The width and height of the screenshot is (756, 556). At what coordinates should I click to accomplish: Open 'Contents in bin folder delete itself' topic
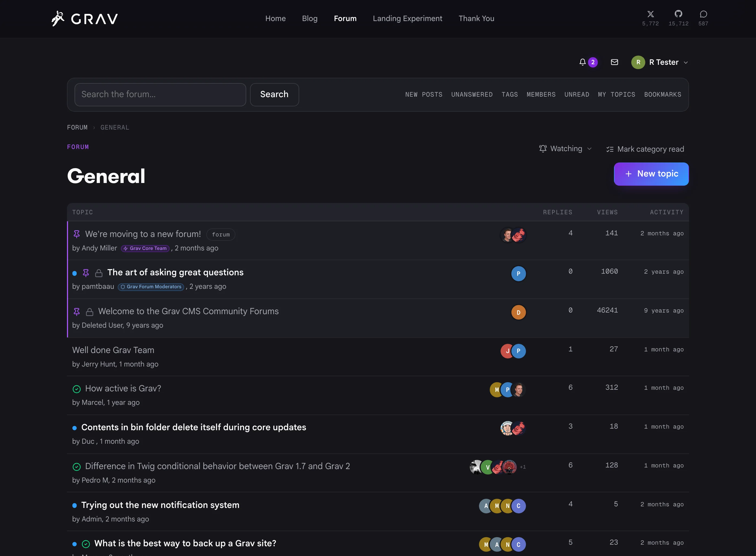pos(194,428)
